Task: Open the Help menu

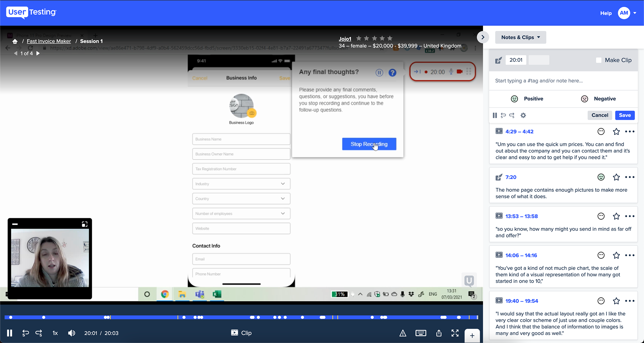Action: (606, 13)
